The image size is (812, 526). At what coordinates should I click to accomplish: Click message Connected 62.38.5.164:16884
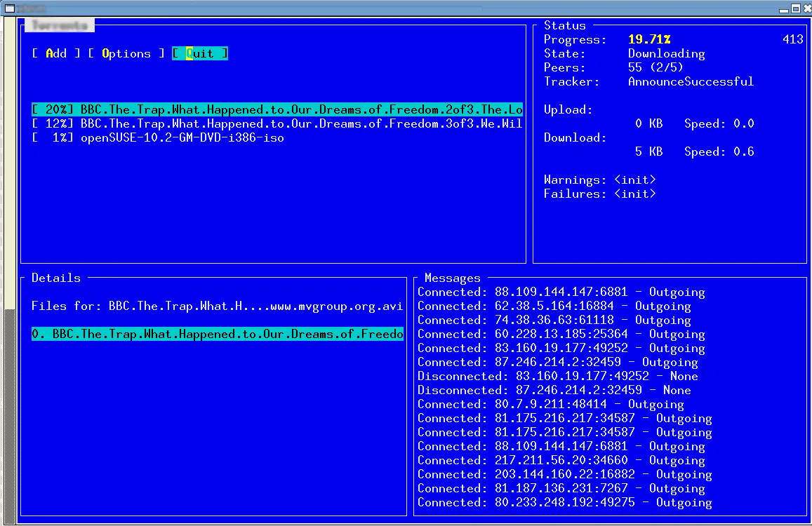click(554, 306)
